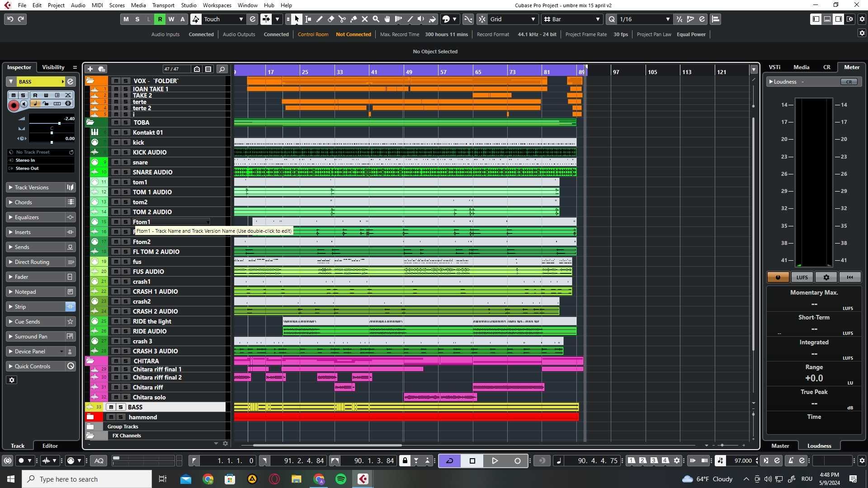Select the Split scissors tool
Viewport: 868px width, 488px height.
(x=342, y=19)
